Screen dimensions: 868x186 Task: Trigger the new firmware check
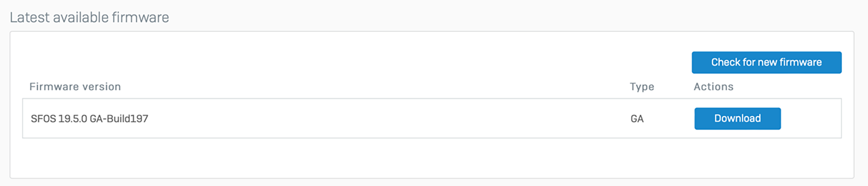point(766,63)
